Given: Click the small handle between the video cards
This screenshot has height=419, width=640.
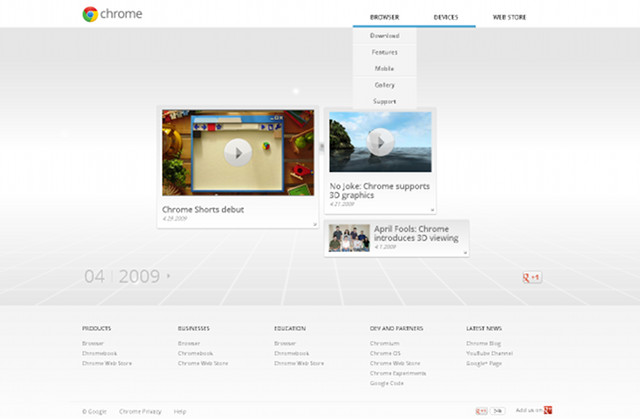Looking at the screenshot, I should point(321,147).
